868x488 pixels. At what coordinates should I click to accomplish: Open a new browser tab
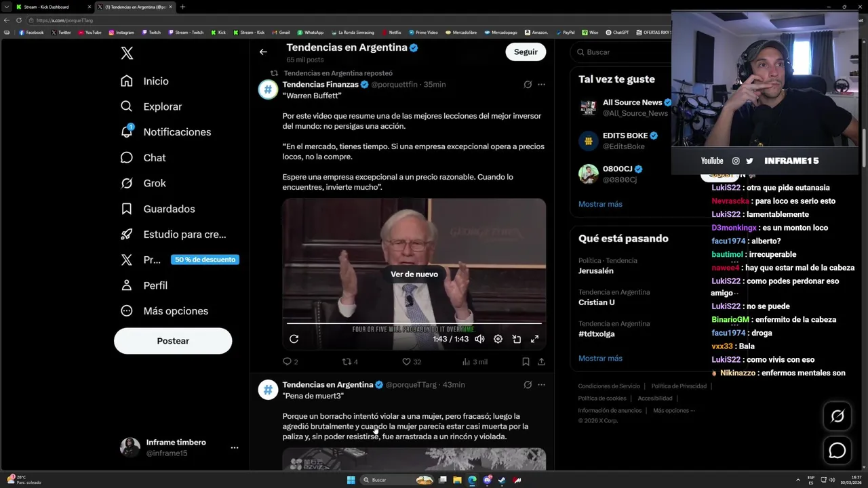(182, 7)
